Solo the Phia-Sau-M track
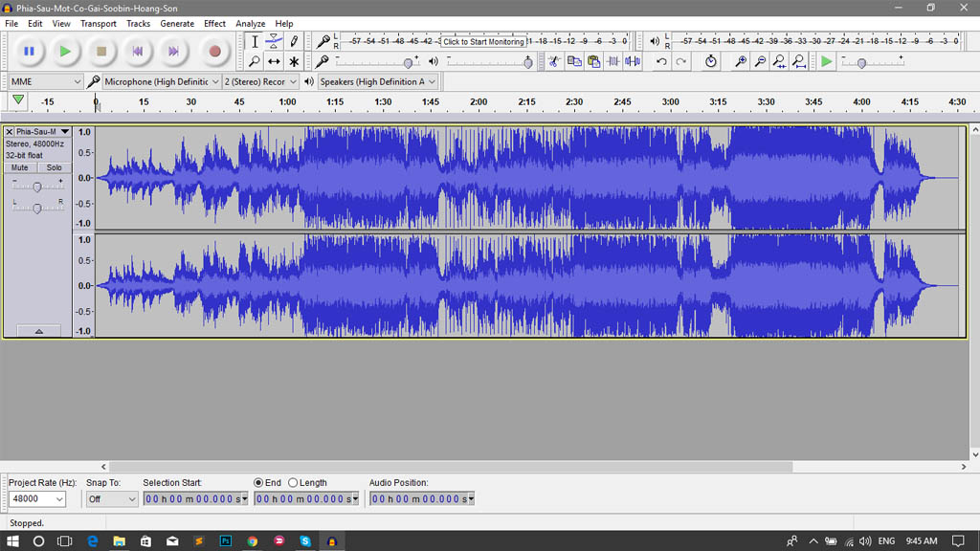 coord(54,167)
